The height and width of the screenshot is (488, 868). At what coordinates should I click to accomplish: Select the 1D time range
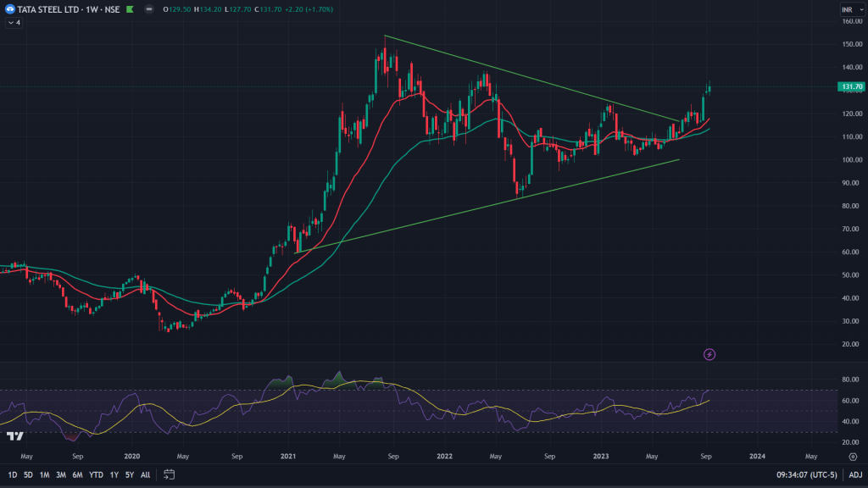(13, 474)
